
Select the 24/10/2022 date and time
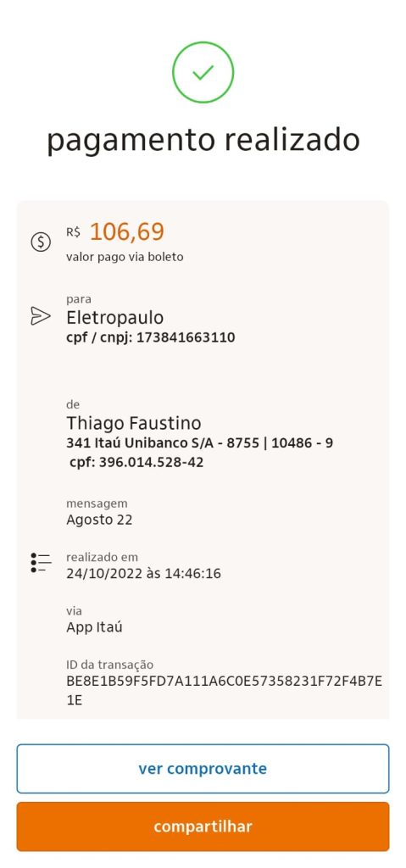143,574
